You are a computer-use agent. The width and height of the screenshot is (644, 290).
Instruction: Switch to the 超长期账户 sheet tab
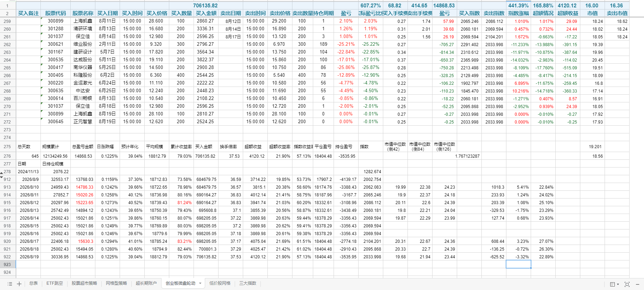[x=146, y=283]
